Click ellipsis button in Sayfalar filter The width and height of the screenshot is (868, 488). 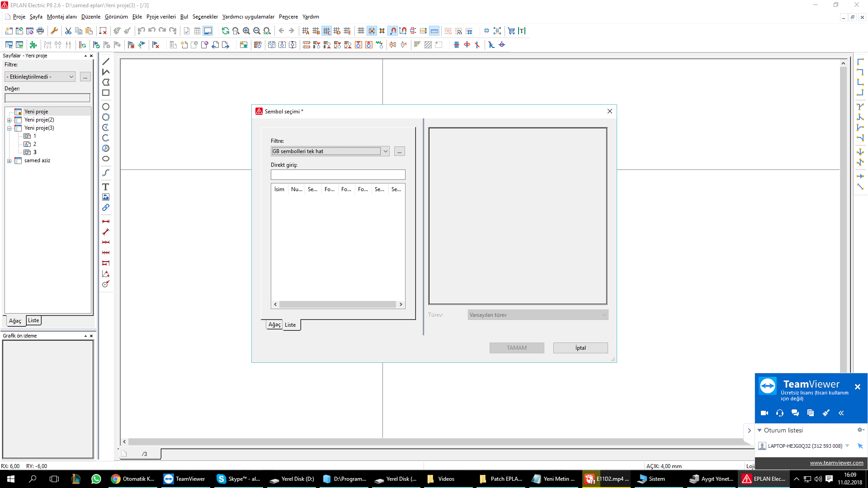[x=85, y=77]
